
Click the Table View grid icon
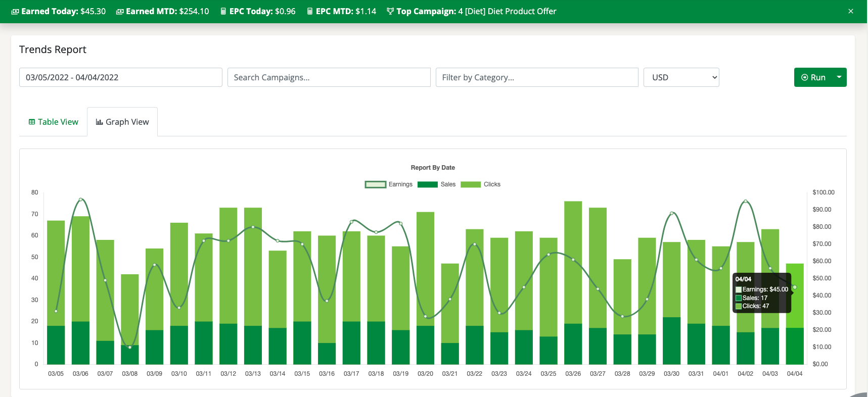coord(32,122)
